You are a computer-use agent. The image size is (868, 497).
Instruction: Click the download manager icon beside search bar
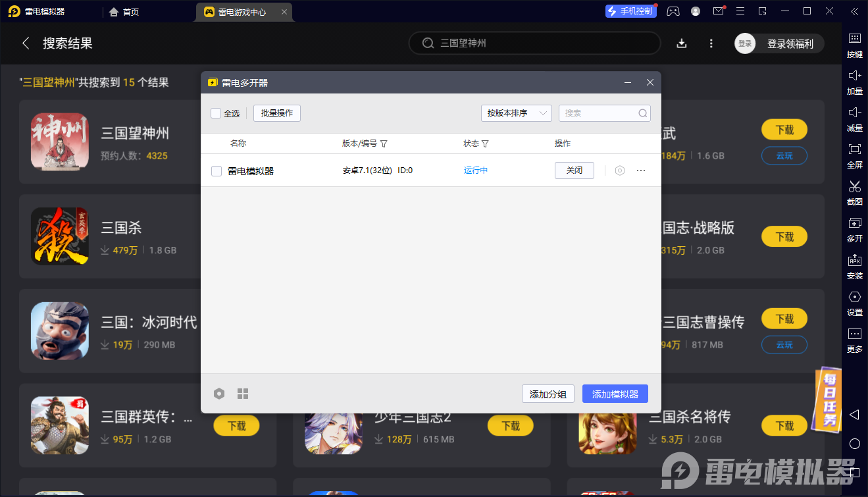pyautogui.click(x=681, y=43)
